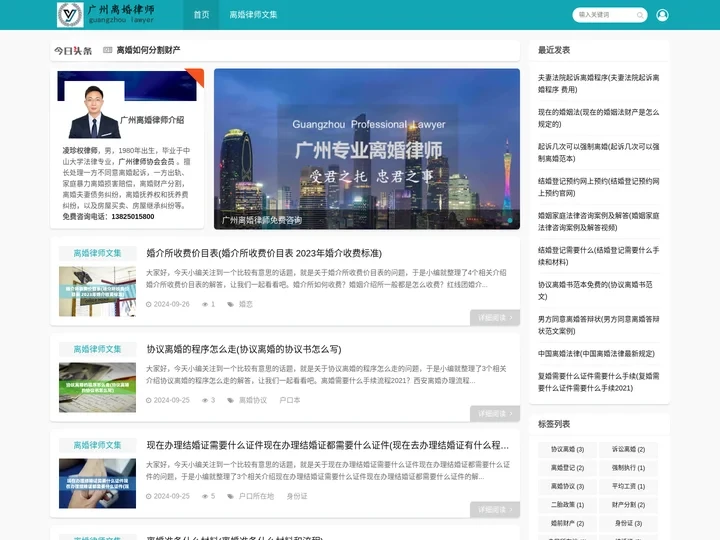Click the view-count eye icon showing 1
Image resolution: width=720 pixels, height=540 pixels.
(205, 304)
